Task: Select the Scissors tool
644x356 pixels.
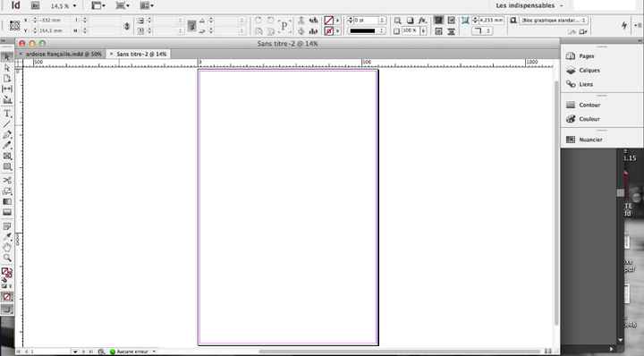Action: 7,181
